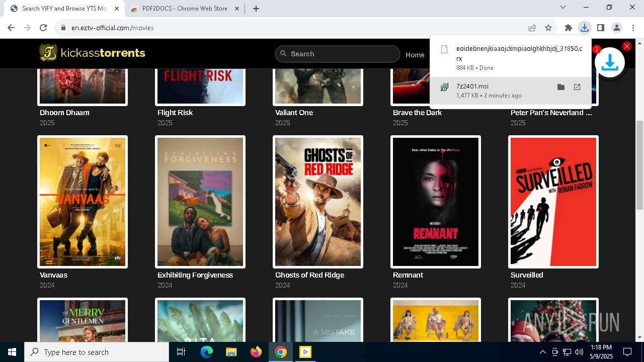The height and width of the screenshot is (362, 644).
Task: Close the PDF2DOCS tab
Action: click(236, 9)
